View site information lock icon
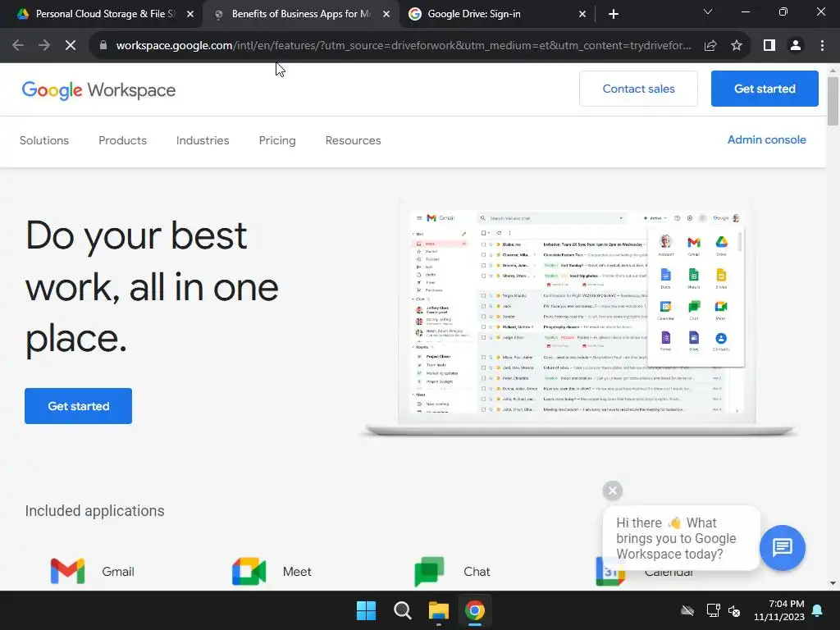This screenshot has width=840, height=630. pos(103,46)
